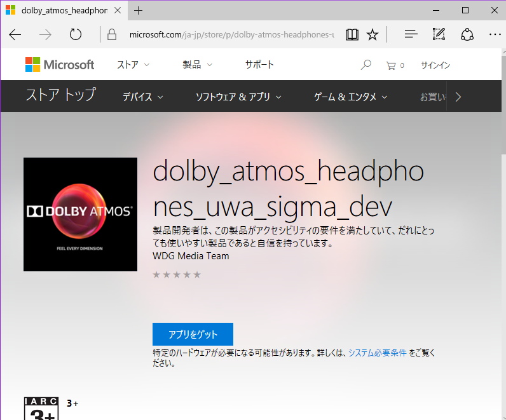Click the forward navigation arrow
This screenshot has width=506, height=420.
pyautogui.click(x=45, y=34)
